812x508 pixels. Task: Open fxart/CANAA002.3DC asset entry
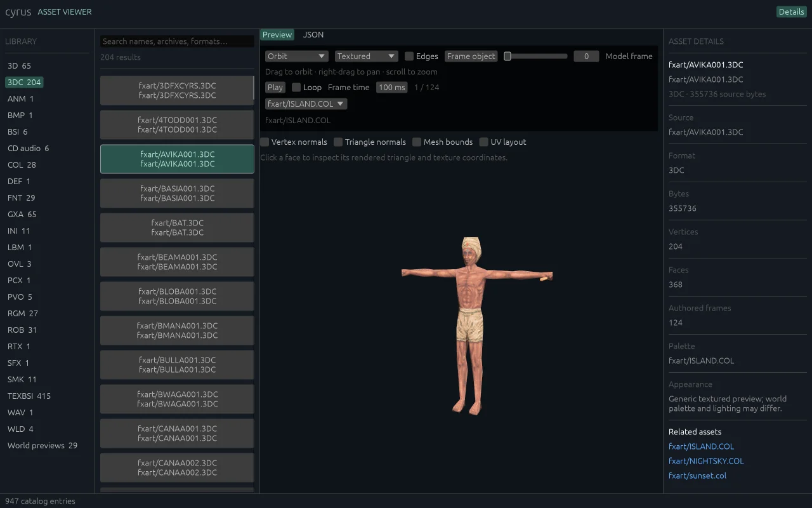[177, 467]
